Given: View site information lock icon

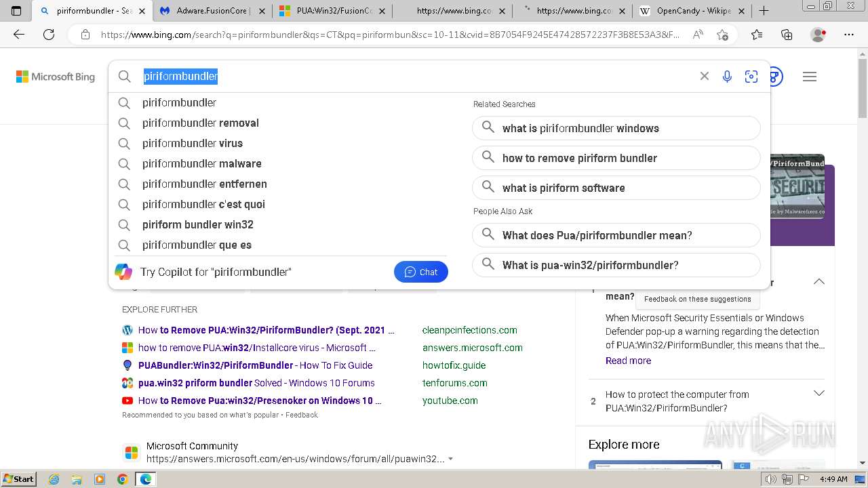Looking at the screenshot, I should tap(85, 35).
